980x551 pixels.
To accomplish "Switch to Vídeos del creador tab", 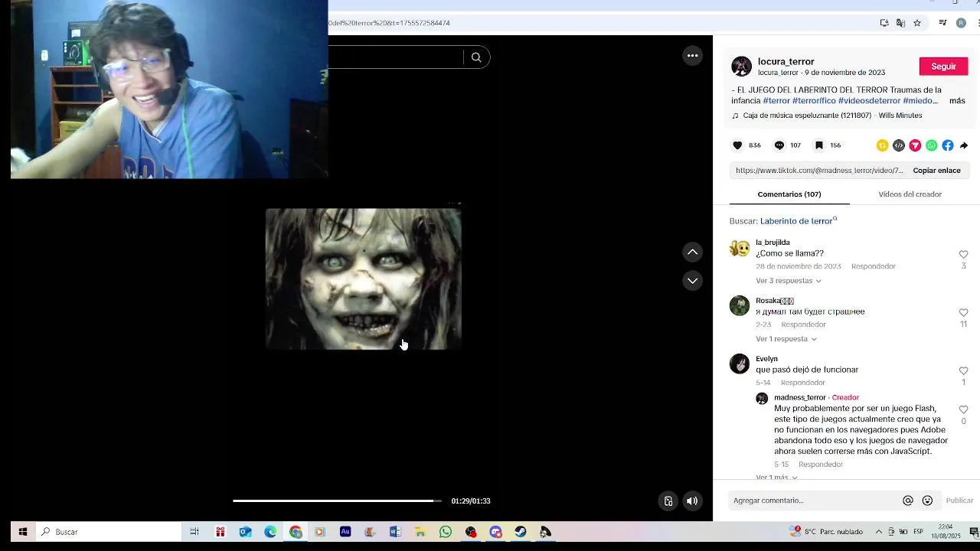I will point(910,194).
